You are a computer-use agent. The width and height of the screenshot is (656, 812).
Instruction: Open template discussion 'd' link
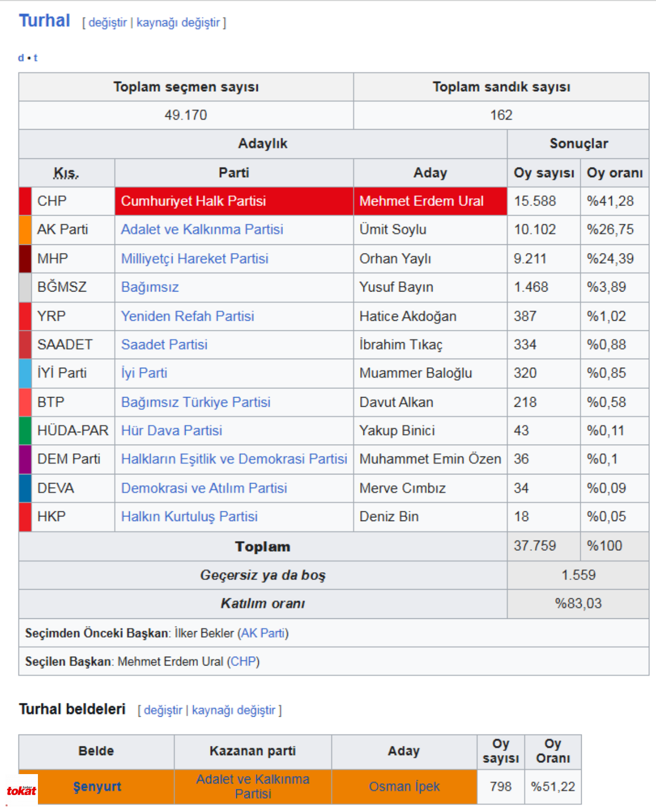point(21,57)
